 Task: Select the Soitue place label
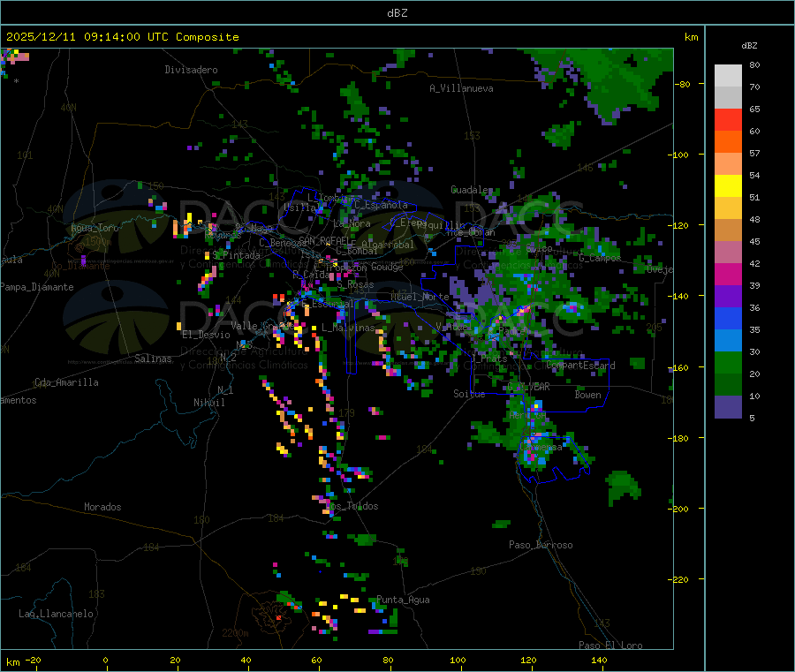(x=469, y=394)
